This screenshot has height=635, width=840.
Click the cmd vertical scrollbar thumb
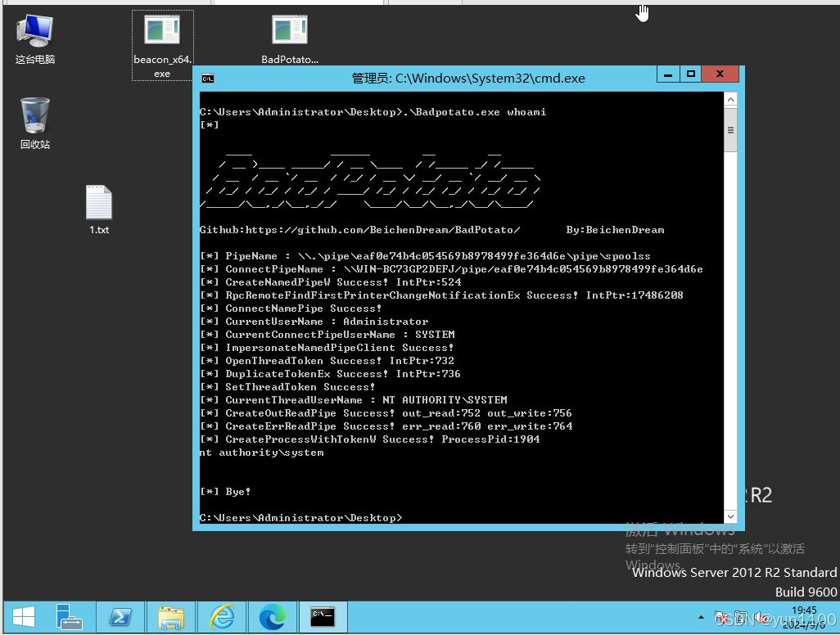pos(730,130)
